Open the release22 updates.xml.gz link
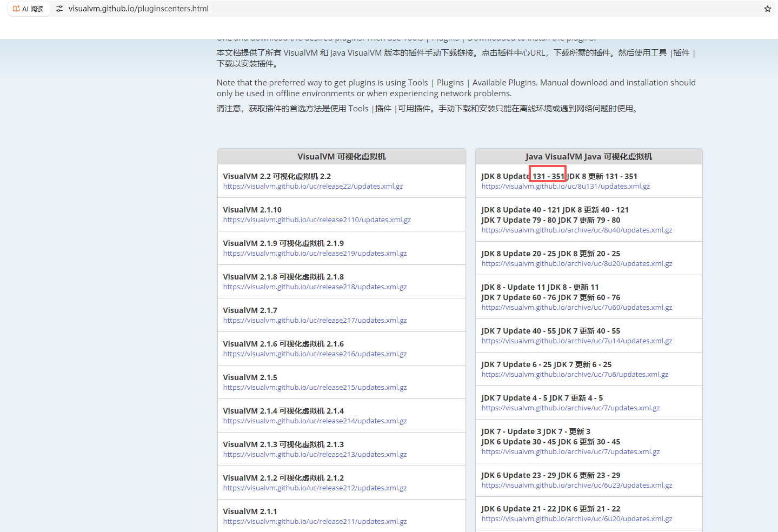778x532 pixels. click(313, 187)
